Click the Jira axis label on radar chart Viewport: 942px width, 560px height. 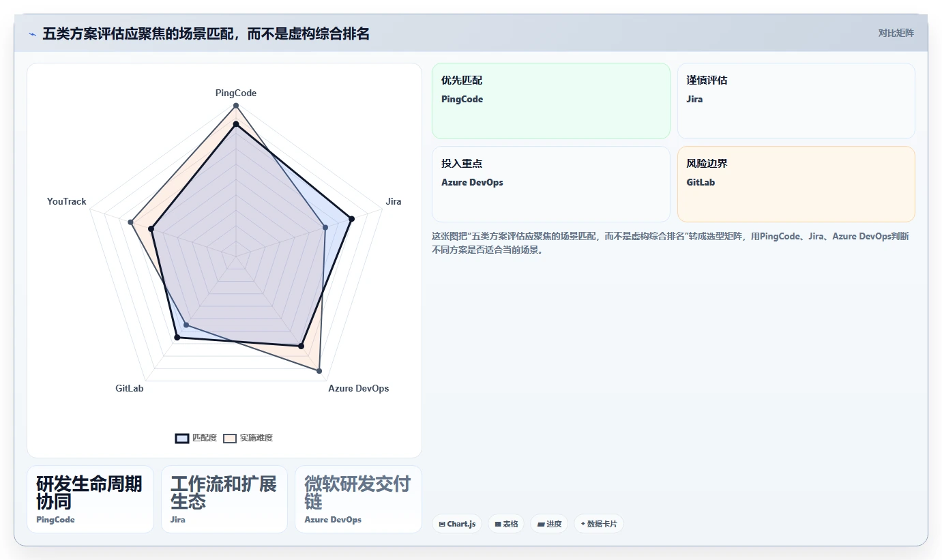click(x=394, y=201)
